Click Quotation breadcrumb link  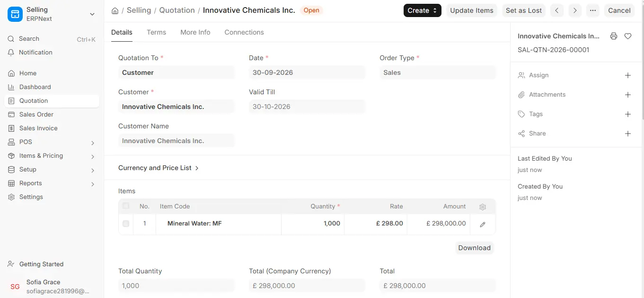click(177, 10)
